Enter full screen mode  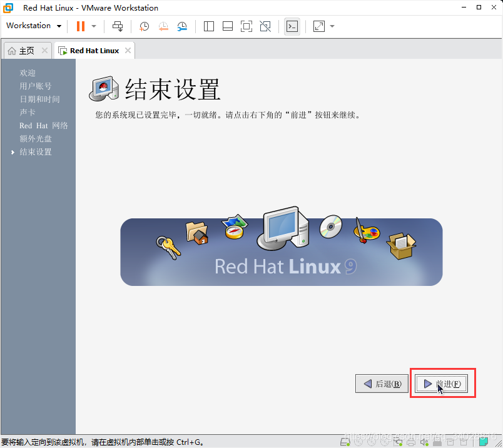(x=246, y=26)
